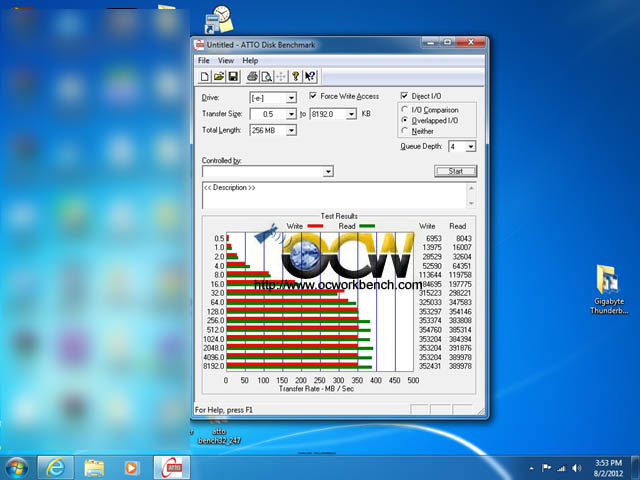Click the greyed-out move crosshair icon
Viewport: 640px width, 480px height.
pyautogui.click(x=281, y=76)
